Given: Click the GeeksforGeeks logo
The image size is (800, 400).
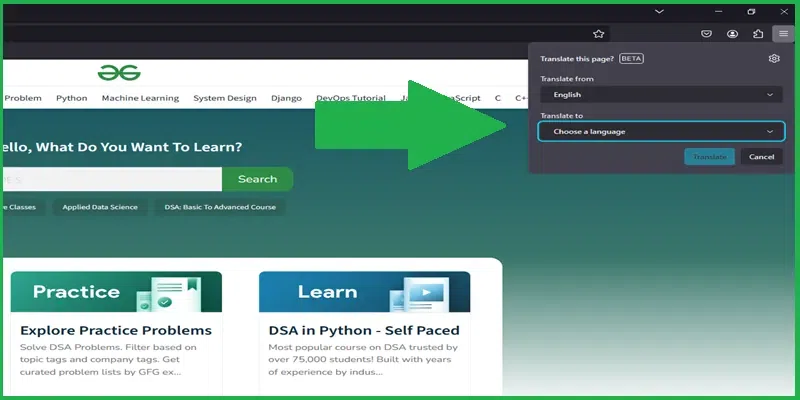Looking at the screenshot, I should 119,73.
